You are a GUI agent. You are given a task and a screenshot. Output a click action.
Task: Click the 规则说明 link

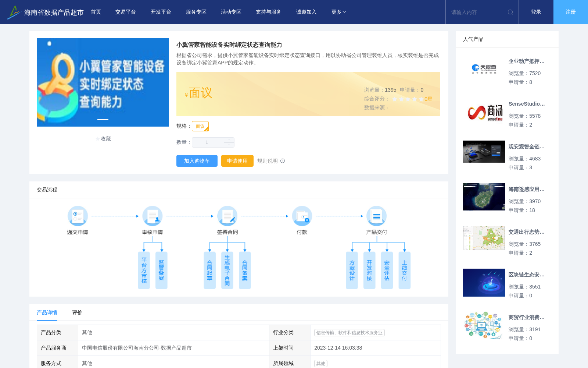pos(268,161)
